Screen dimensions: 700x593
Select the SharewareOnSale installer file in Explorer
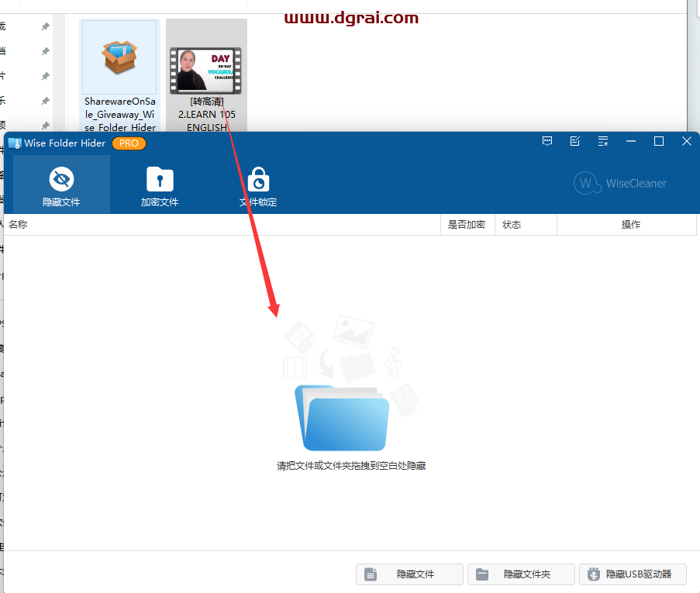[x=119, y=76]
